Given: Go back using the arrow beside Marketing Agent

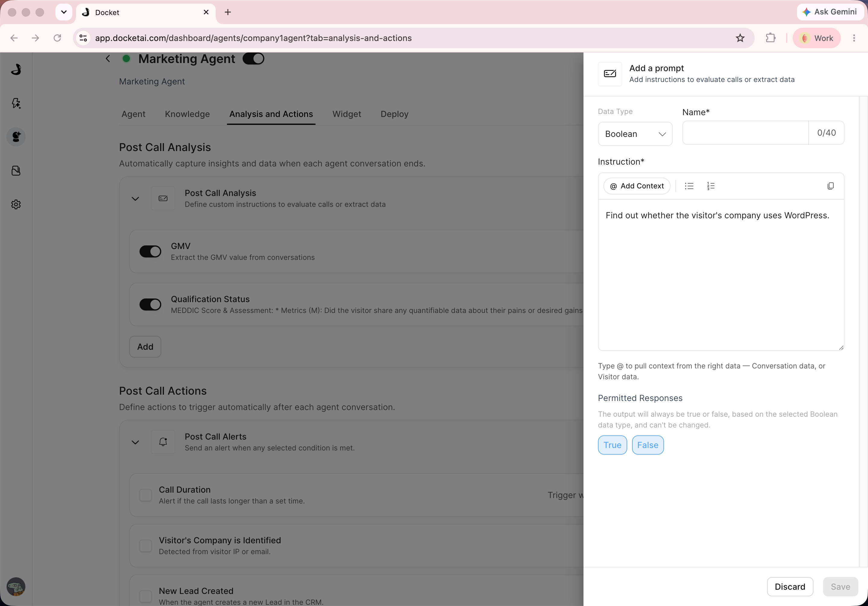Looking at the screenshot, I should 108,58.
